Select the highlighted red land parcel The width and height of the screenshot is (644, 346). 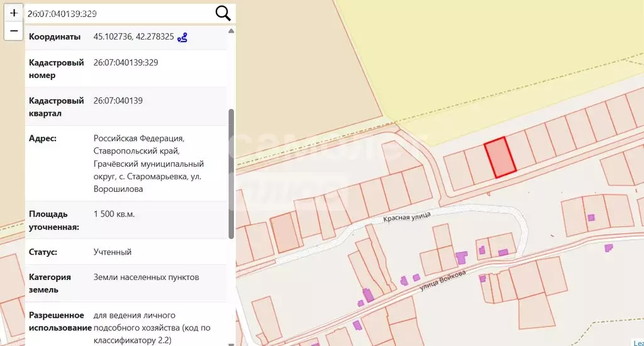(x=500, y=157)
